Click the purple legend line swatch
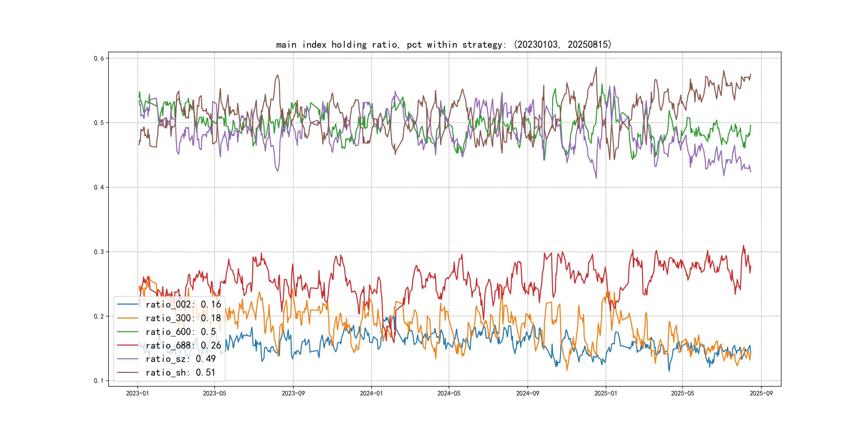Screen dimensions: 868x434 click(128, 359)
